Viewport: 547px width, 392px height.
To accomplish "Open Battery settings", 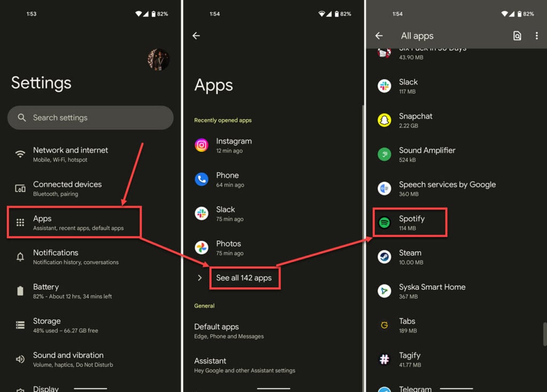I will (90, 291).
